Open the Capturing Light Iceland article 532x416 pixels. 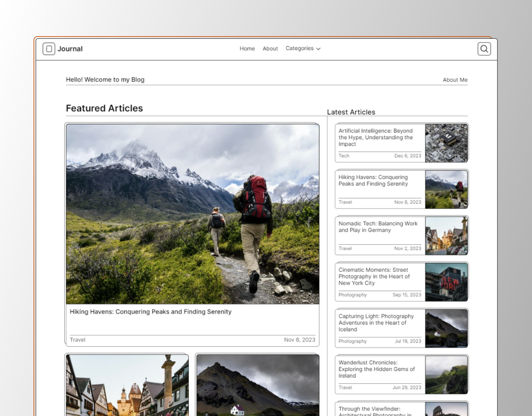tap(376, 323)
